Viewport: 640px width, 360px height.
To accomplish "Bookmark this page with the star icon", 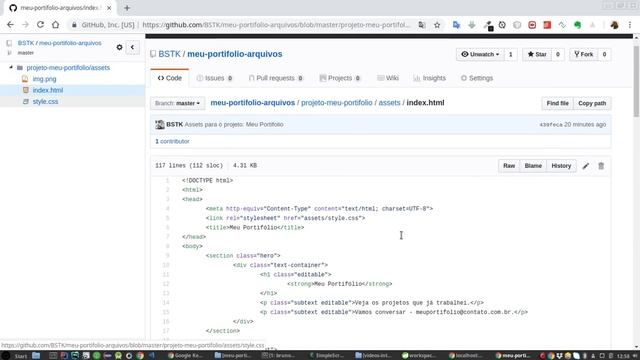I will tap(437, 25).
